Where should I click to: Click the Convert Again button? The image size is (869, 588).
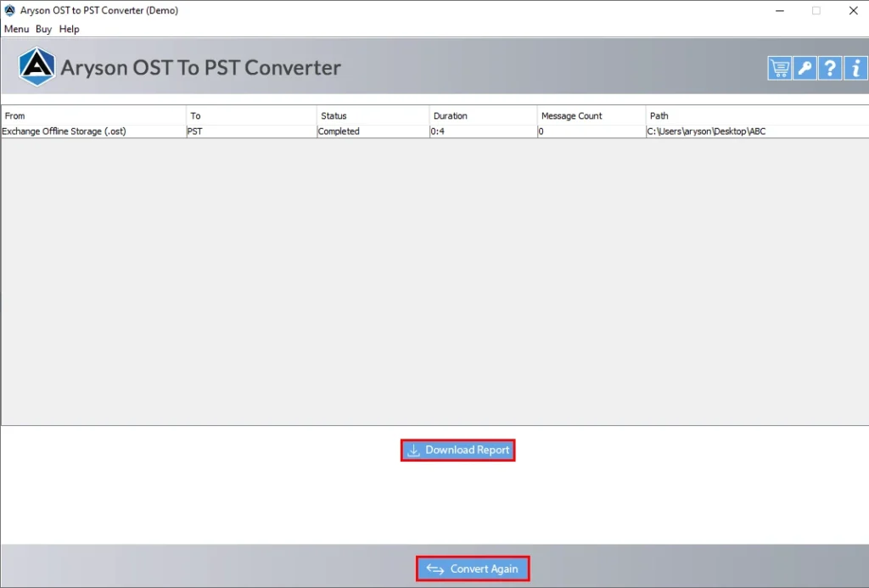[473, 568]
